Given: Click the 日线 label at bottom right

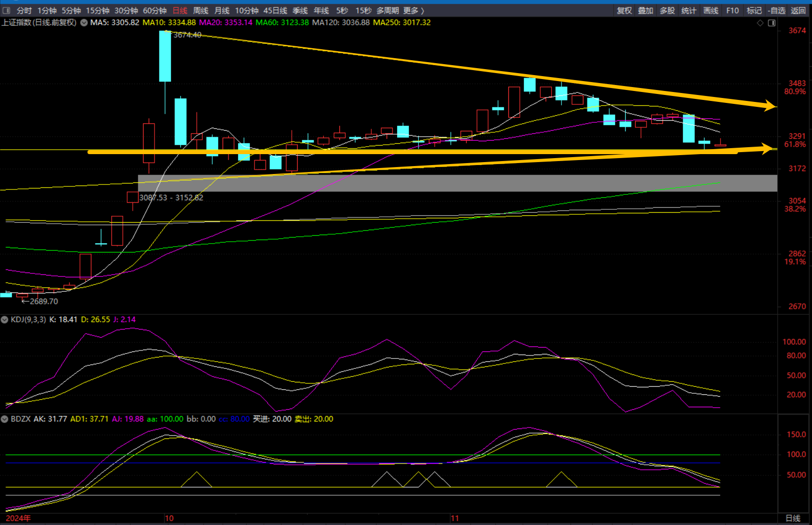Looking at the screenshot, I should 793,518.
